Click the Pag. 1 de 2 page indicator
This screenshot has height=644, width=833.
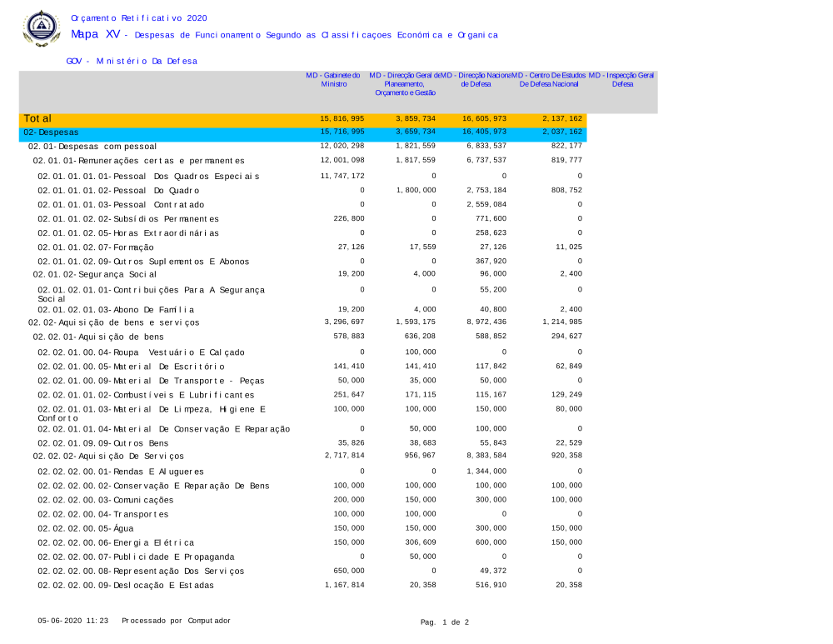[445, 622]
